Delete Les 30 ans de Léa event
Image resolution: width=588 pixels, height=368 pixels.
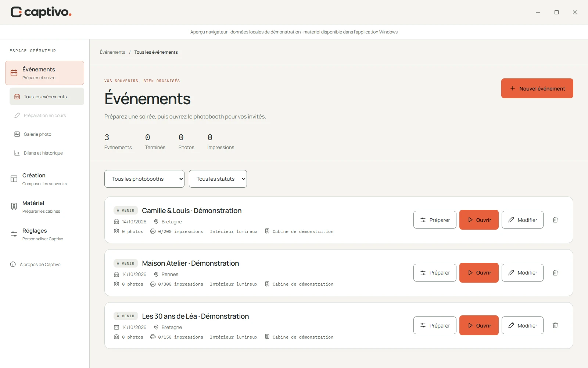(x=555, y=325)
